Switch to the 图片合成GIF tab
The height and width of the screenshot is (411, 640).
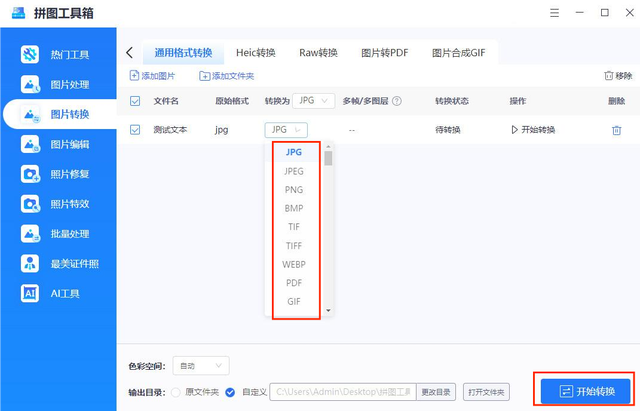[458, 53]
